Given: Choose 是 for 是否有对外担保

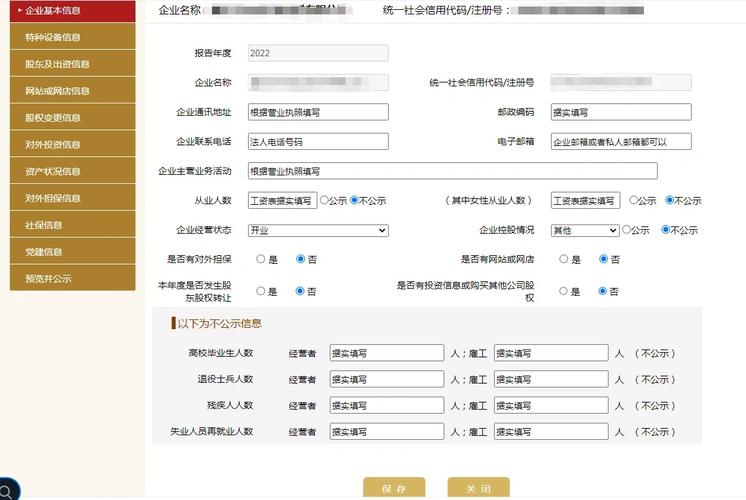Looking at the screenshot, I should tap(260, 259).
